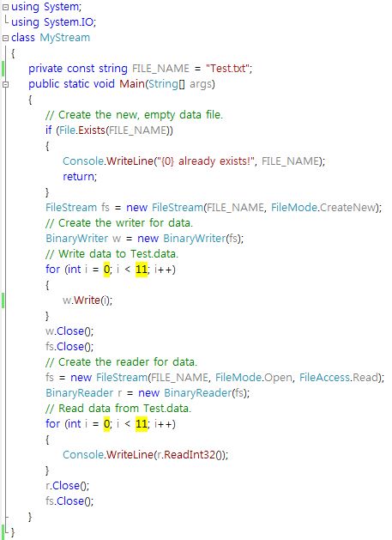
Task: Click the "if" keyword before File.Exists
Action: [x=49, y=130]
